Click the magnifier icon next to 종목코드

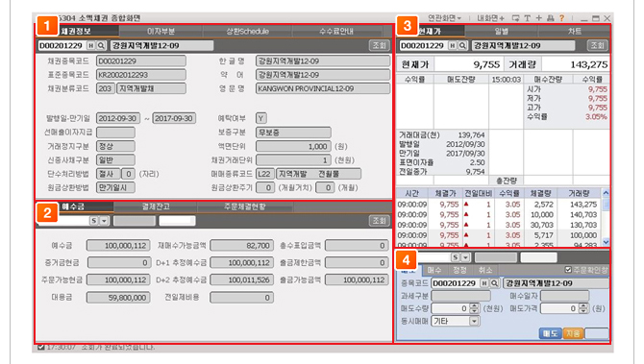coord(495,283)
